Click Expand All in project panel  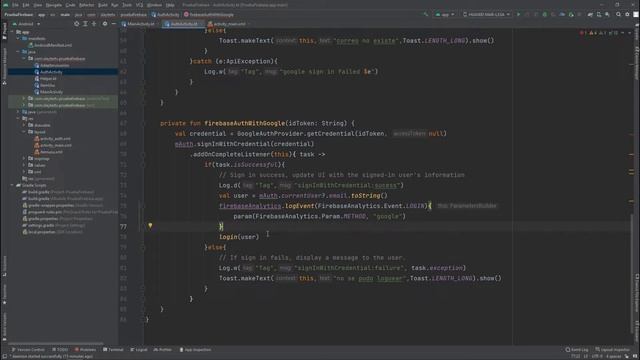tap(85, 24)
